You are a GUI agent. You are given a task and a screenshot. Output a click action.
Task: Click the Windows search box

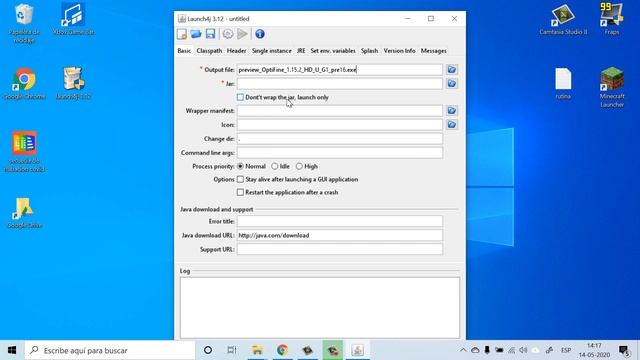tap(110, 350)
